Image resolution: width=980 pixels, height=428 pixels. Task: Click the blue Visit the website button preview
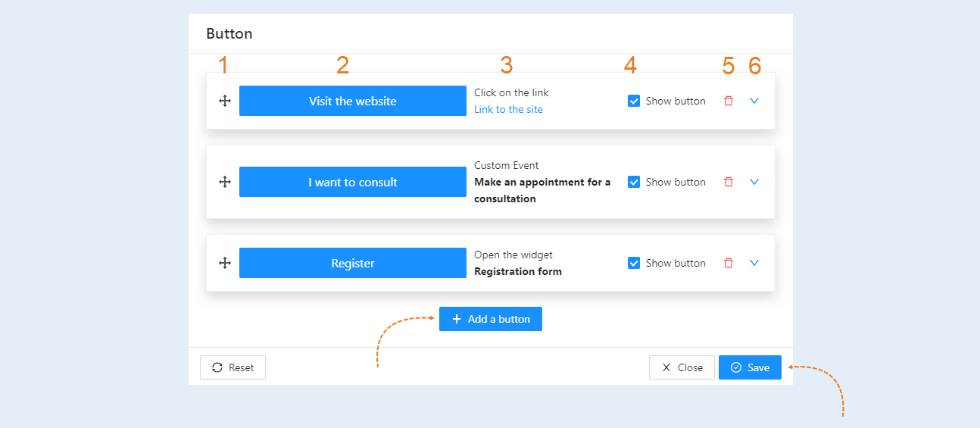tap(353, 101)
